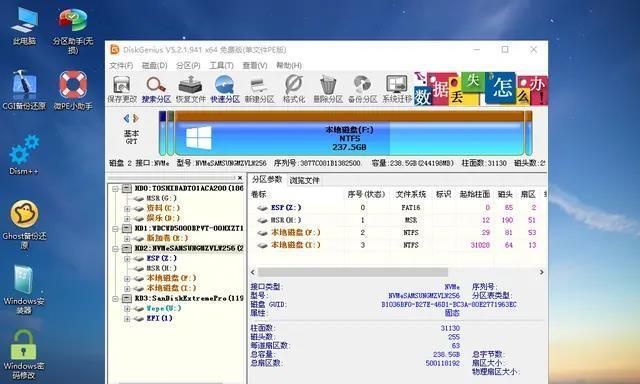Expand the Wepe(U:) partition node
640x384 pixels.
coord(127,309)
